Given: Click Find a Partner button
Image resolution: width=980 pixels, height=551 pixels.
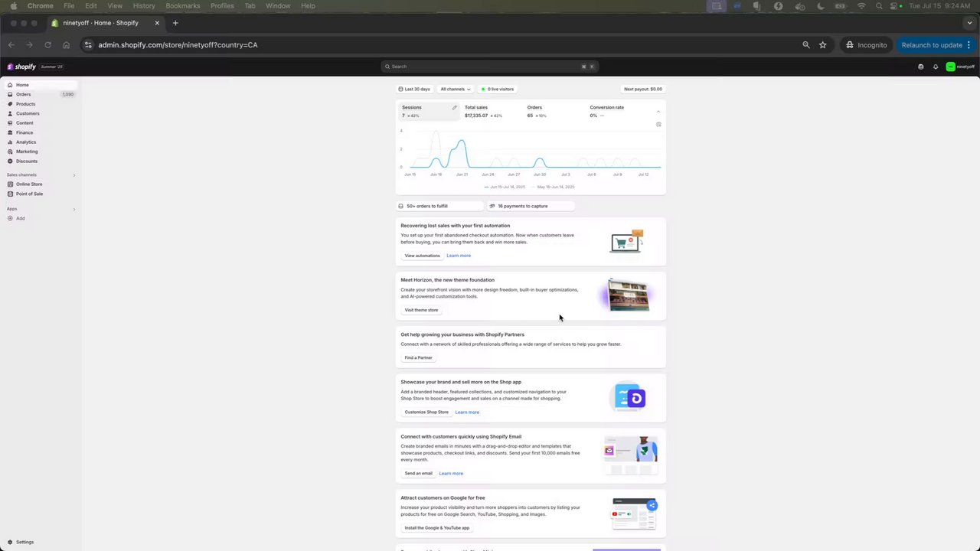Looking at the screenshot, I should click(x=419, y=357).
